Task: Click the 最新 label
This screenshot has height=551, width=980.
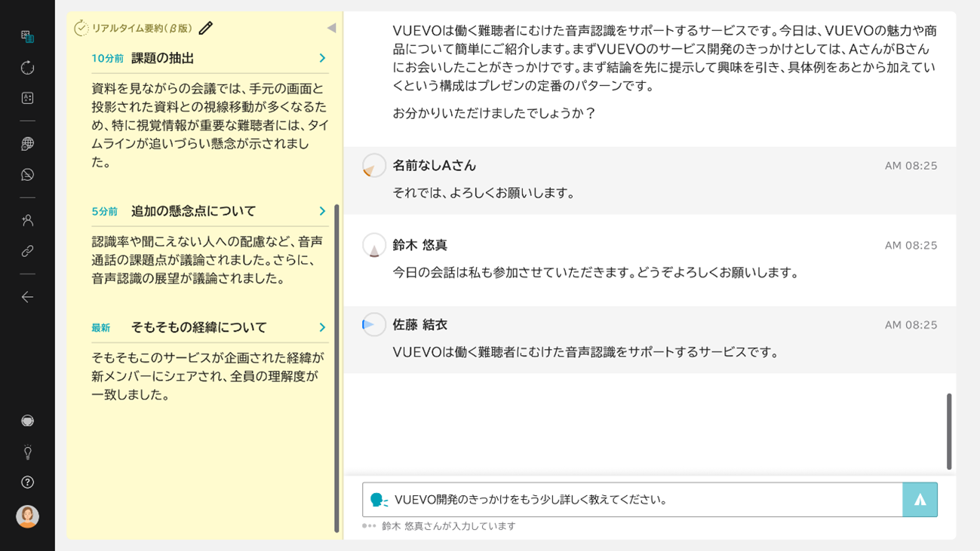Action: pos(100,328)
